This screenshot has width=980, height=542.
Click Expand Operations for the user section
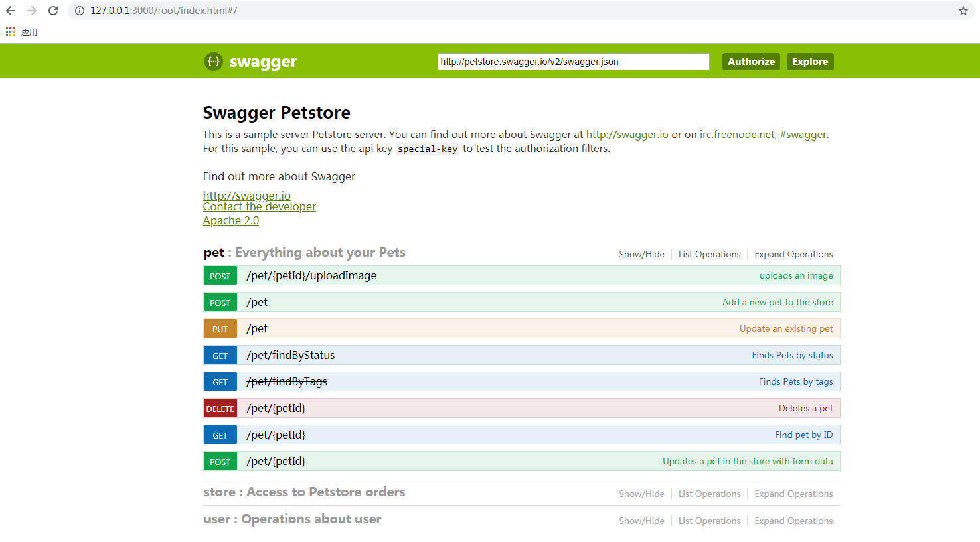pos(793,521)
